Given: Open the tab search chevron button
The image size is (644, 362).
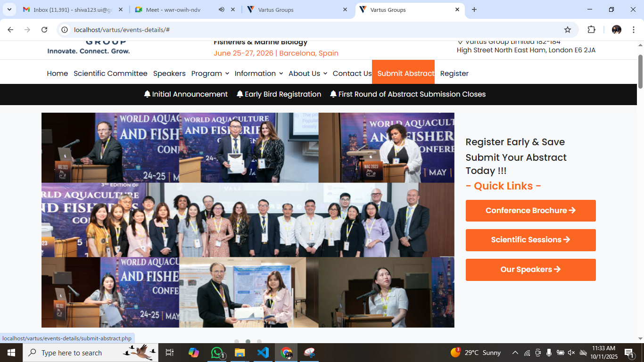Looking at the screenshot, I should click(x=9, y=9).
